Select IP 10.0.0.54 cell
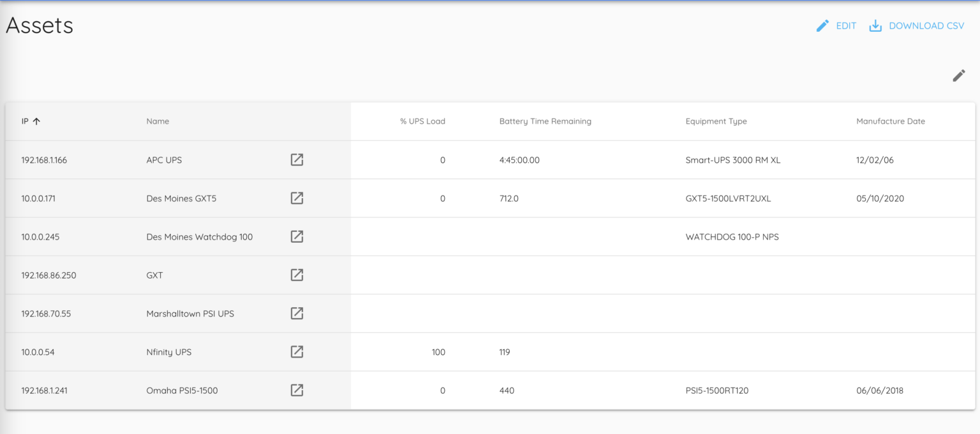This screenshot has height=434, width=980. tap(38, 352)
